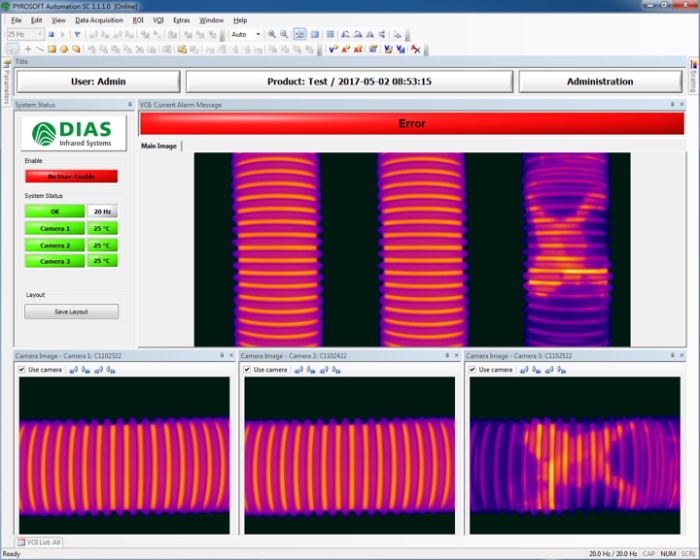Image resolution: width=700 pixels, height=560 pixels.
Task: Click the Save Layout button
Action: tap(71, 311)
